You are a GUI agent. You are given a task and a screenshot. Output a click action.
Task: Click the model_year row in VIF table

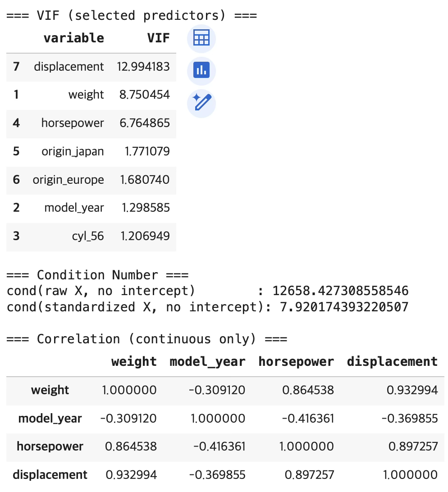coord(74,208)
